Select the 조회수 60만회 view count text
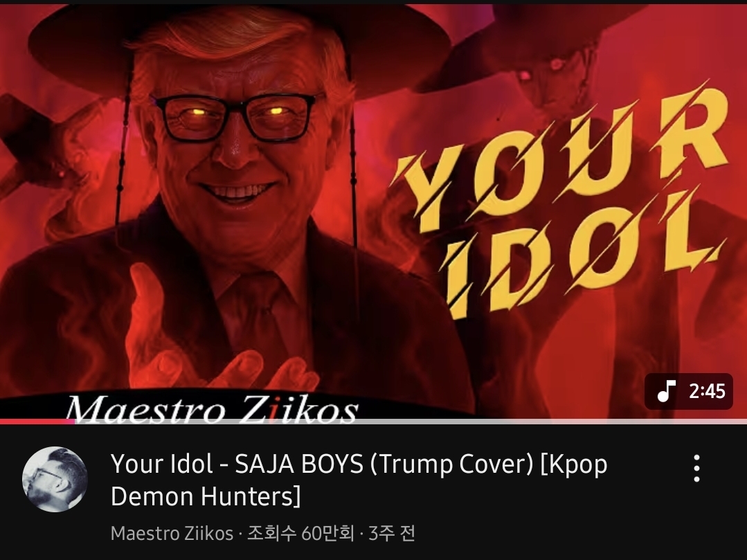The width and height of the screenshot is (747, 560). 300,533
